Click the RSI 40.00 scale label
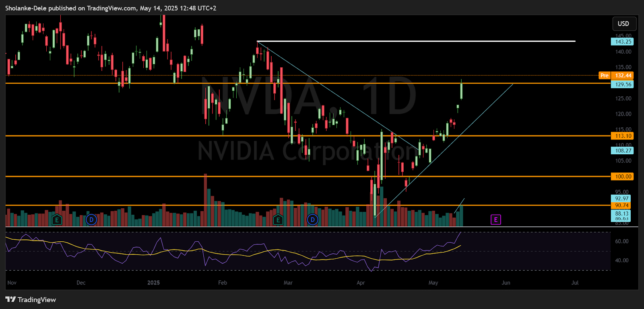Screen dimensions: 644x309 coord(622,260)
